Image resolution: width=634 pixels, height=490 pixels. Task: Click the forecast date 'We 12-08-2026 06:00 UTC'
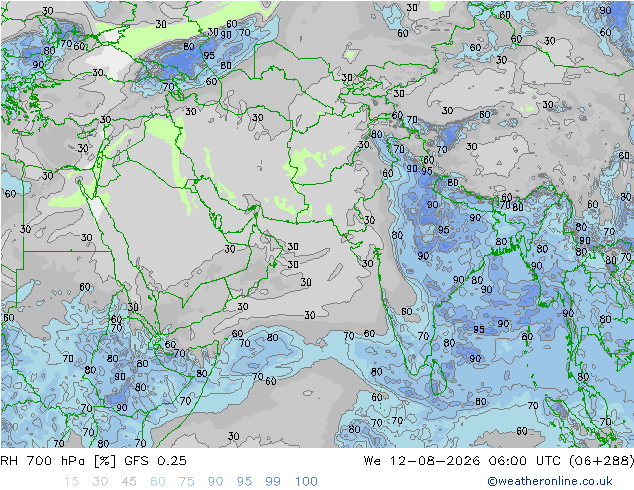tap(462, 461)
